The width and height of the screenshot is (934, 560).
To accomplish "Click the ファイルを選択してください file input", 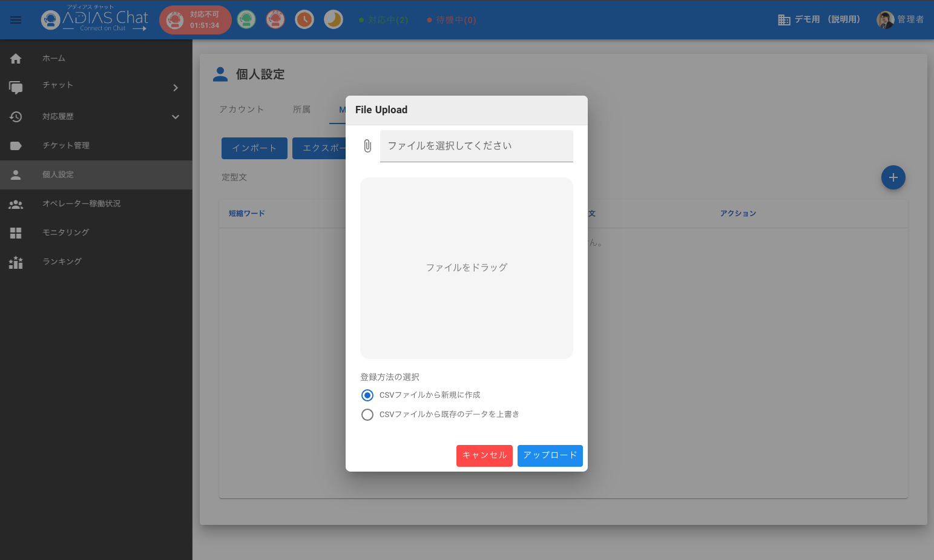I will coord(476,146).
